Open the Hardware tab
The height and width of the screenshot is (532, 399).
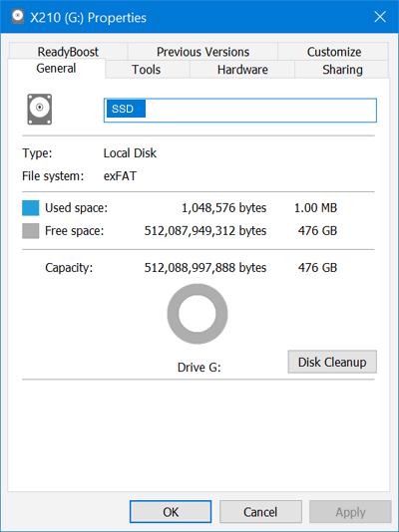(242, 70)
